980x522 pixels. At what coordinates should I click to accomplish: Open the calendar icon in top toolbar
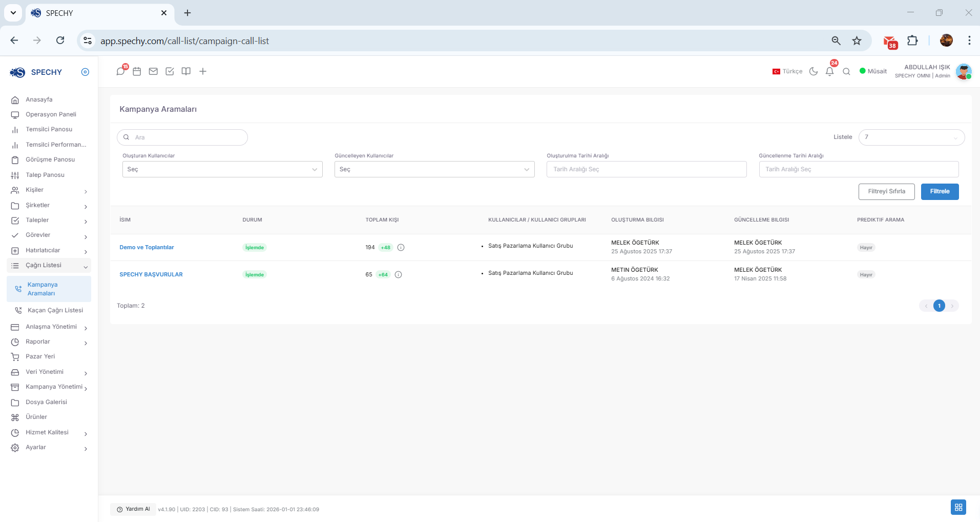point(137,71)
